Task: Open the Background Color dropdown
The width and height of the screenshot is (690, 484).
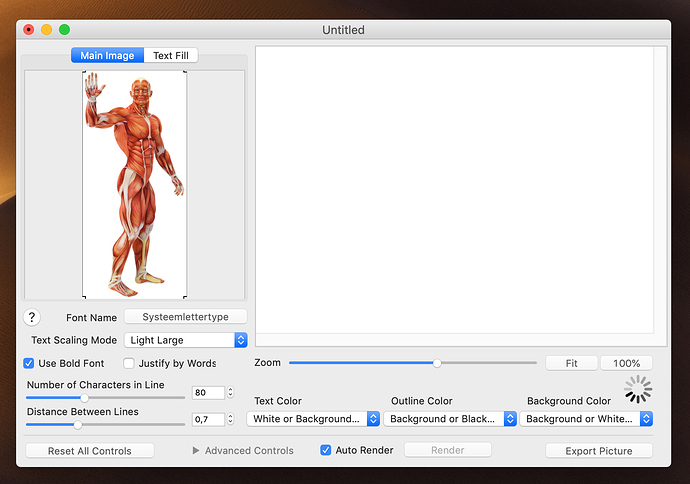Action: coord(588,419)
